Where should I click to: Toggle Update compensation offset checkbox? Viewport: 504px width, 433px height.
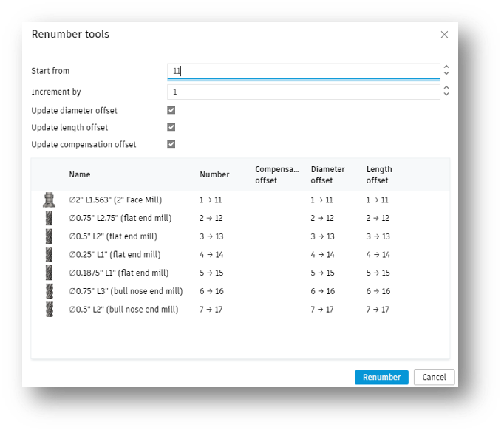(171, 144)
